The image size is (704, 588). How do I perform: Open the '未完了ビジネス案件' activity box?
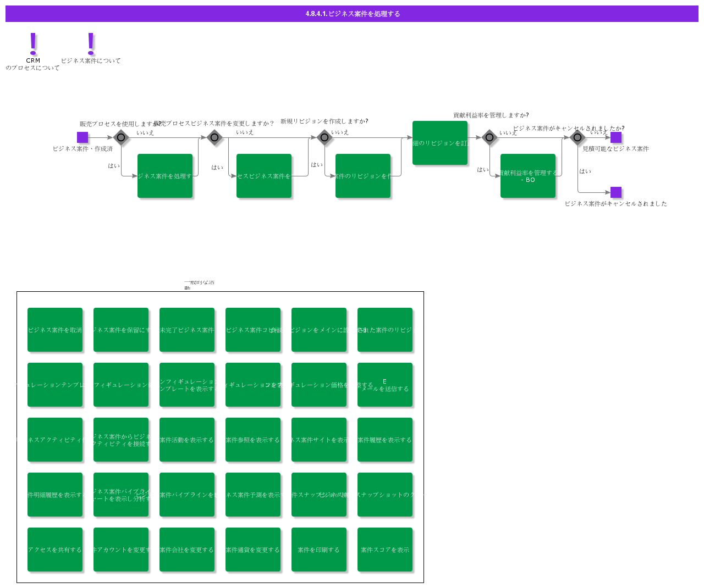click(x=187, y=330)
